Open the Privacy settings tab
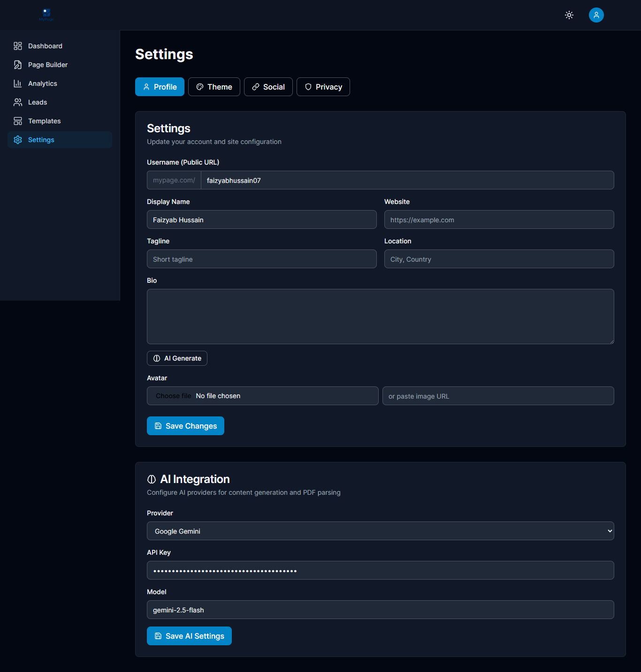Image resolution: width=641 pixels, height=672 pixels. [x=323, y=87]
